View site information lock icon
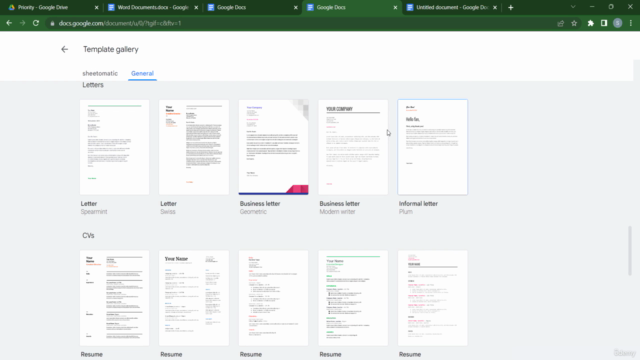The height and width of the screenshot is (360, 640). click(52, 23)
